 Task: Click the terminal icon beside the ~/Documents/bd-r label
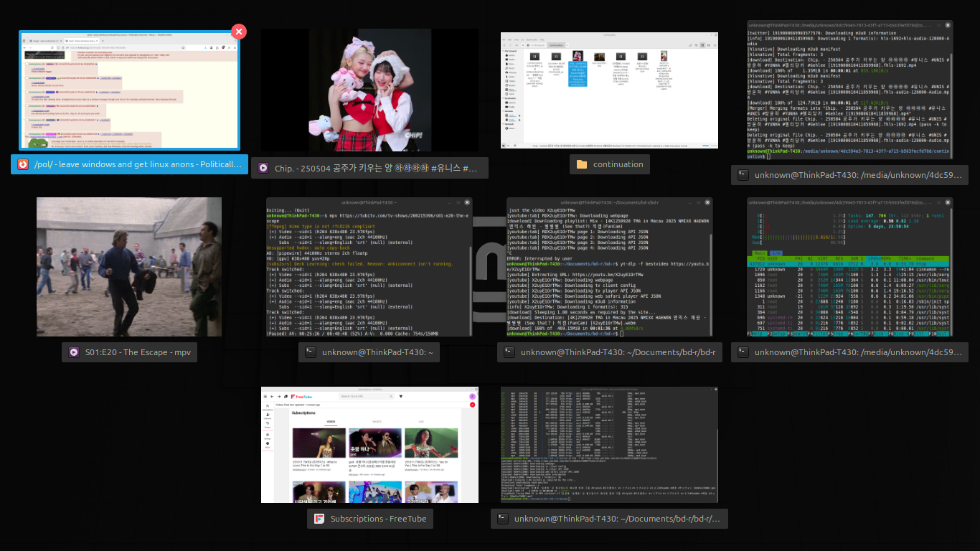(x=509, y=352)
